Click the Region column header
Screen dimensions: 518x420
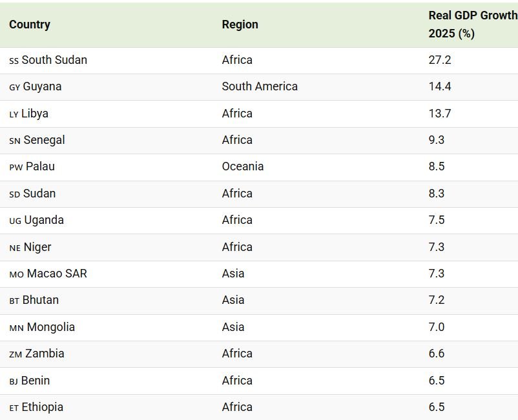(240, 25)
